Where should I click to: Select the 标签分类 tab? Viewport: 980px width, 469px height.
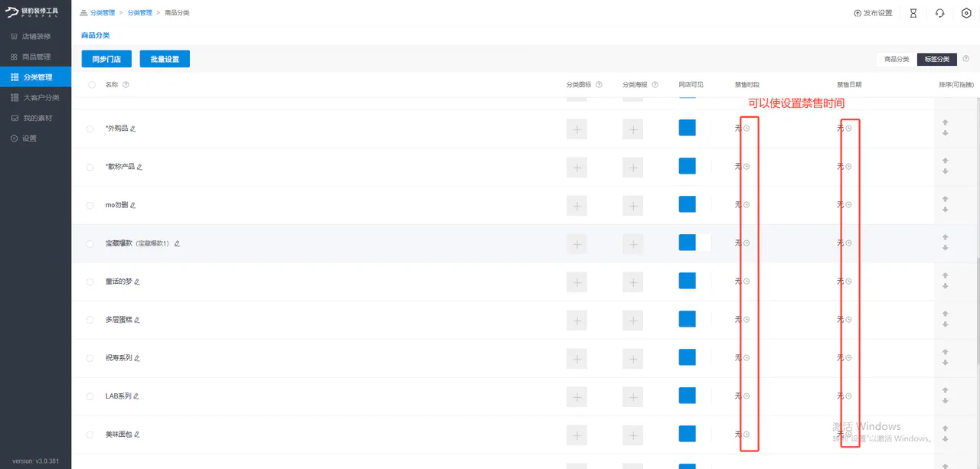coord(937,59)
